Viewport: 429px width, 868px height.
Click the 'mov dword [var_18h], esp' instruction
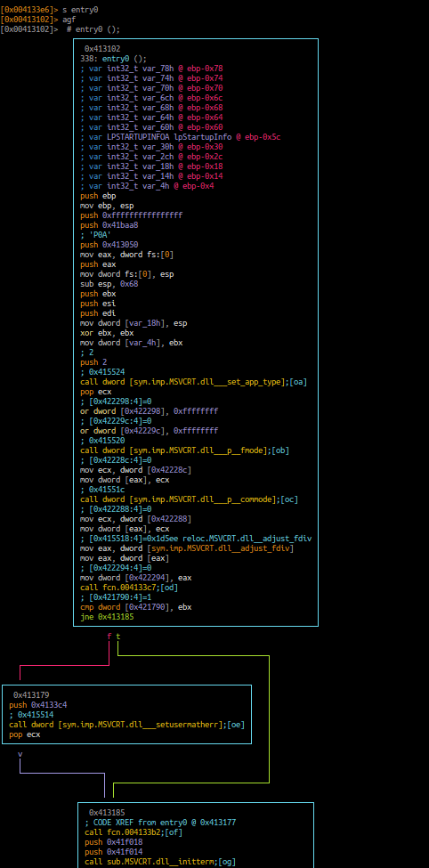click(134, 323)
